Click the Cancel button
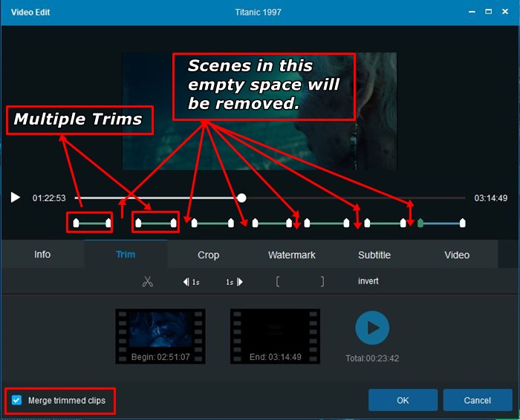This screenshot has width=520, height=420. pyautogui.click(x=478, y=400)
